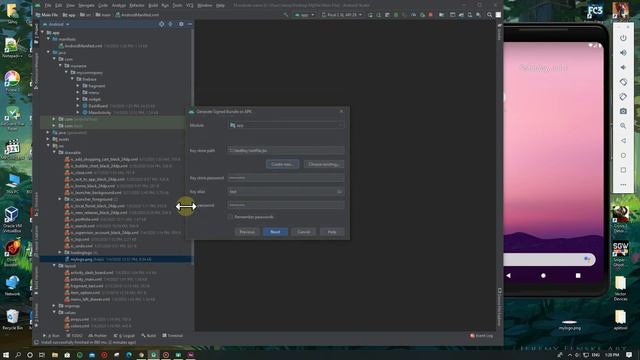This screenshot has height=360, width=640.
Task: Click the emulator volume up icon
Action: tap(623, 53)
